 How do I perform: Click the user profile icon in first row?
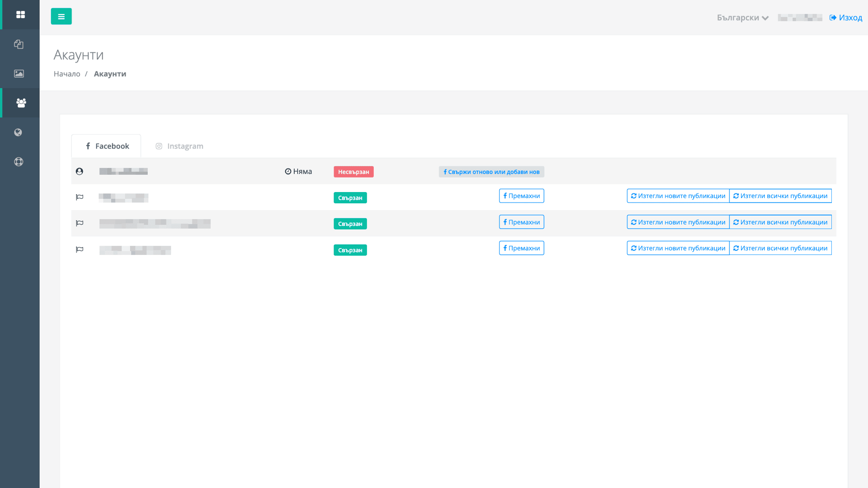click(x=80, y=171)
